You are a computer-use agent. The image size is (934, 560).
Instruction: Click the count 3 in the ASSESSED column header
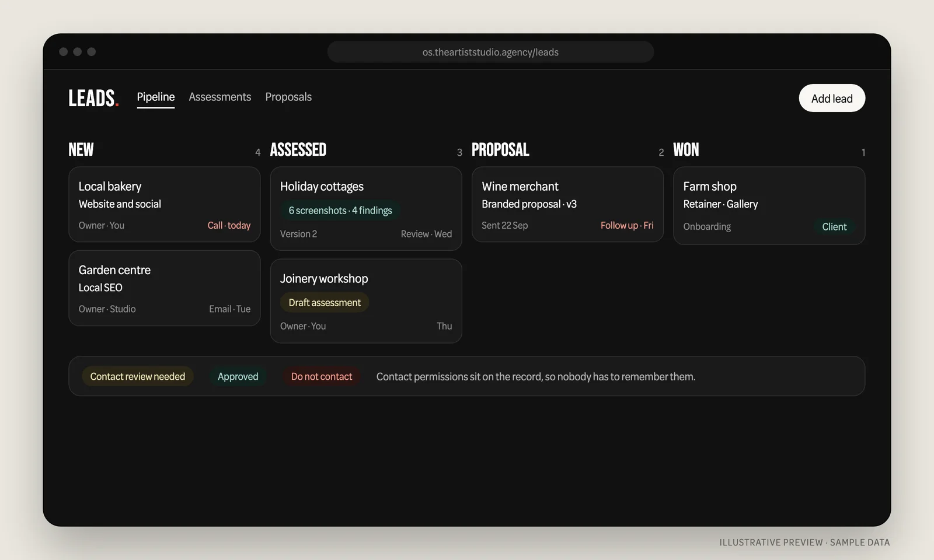tap(459, 152)
